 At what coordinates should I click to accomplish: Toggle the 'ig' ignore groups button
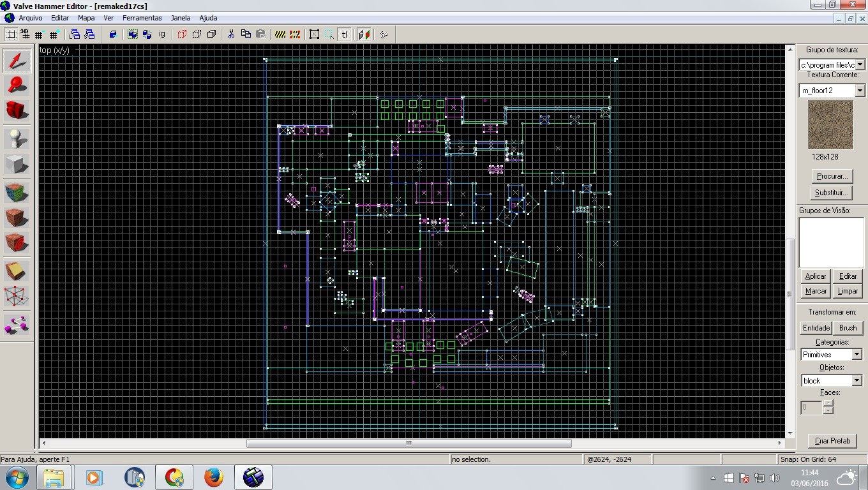coord(161,34)
